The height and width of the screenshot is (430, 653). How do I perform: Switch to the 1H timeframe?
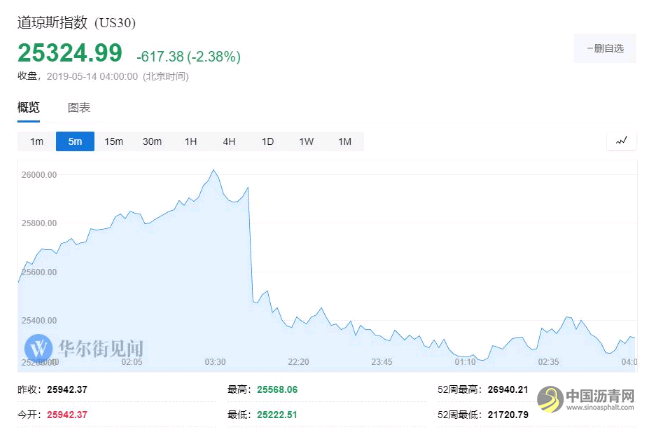191,142
